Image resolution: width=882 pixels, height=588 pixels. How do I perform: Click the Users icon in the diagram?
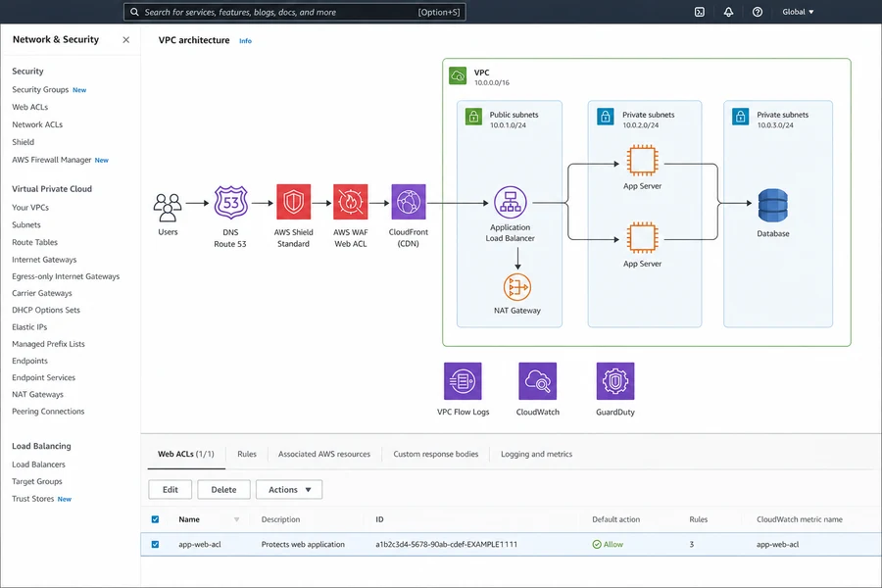click(x=168, y=208)
